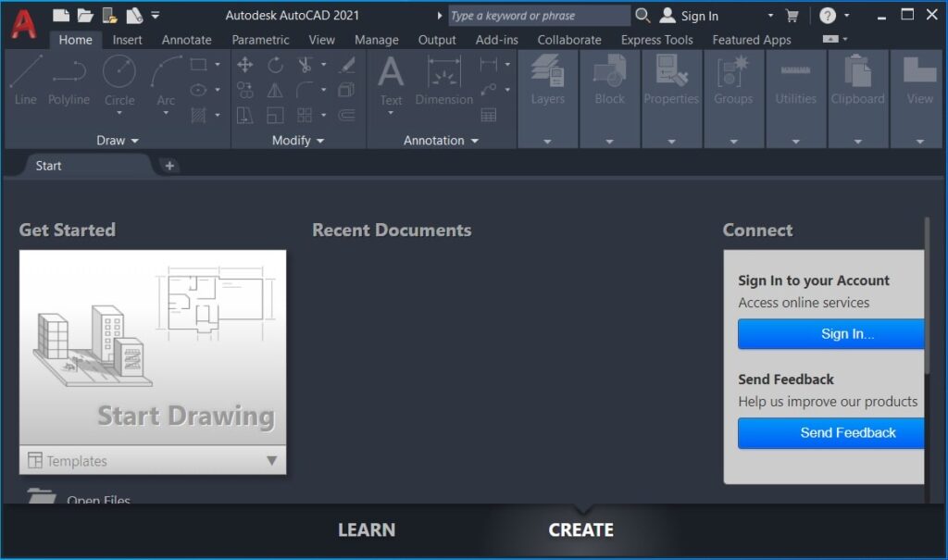Click the blue Sign In... button
Image resolution: width=948 pixels, height=560 pixels.
click(x=830, y=334)
